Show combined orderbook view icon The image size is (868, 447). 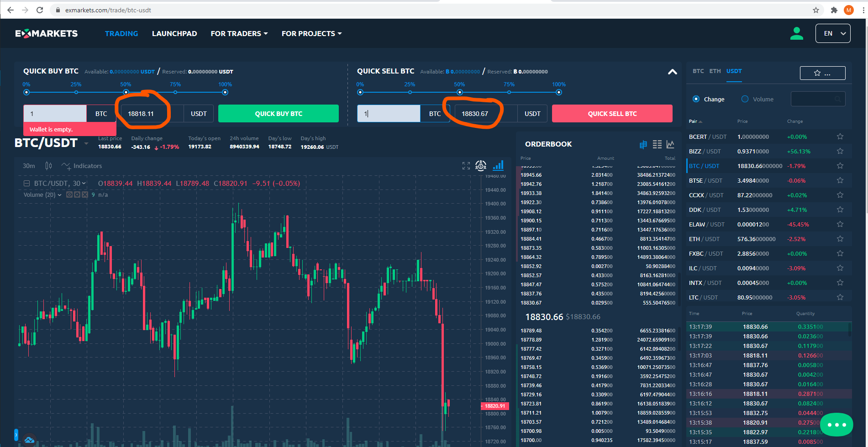pos(643,145)
